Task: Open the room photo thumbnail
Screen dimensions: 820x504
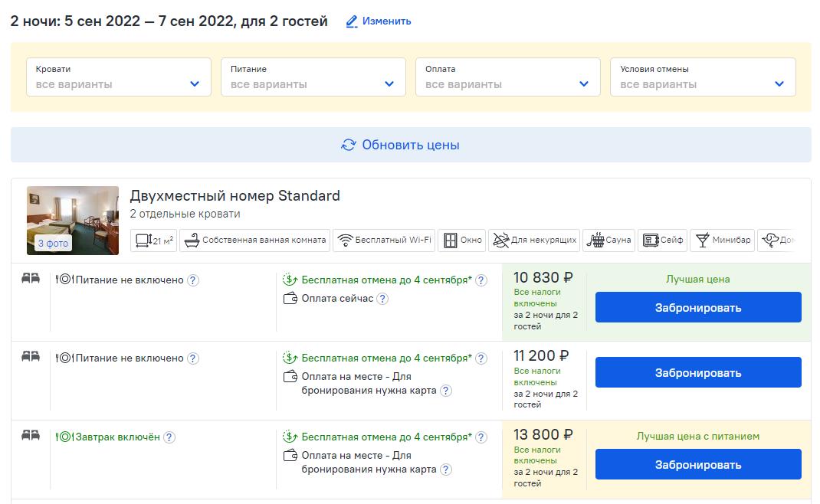Action: 73,220
